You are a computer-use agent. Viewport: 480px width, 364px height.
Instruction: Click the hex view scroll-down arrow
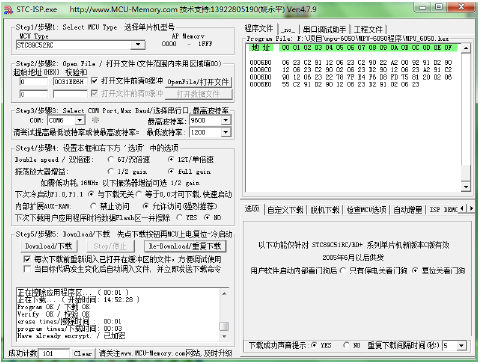(466, 187)
